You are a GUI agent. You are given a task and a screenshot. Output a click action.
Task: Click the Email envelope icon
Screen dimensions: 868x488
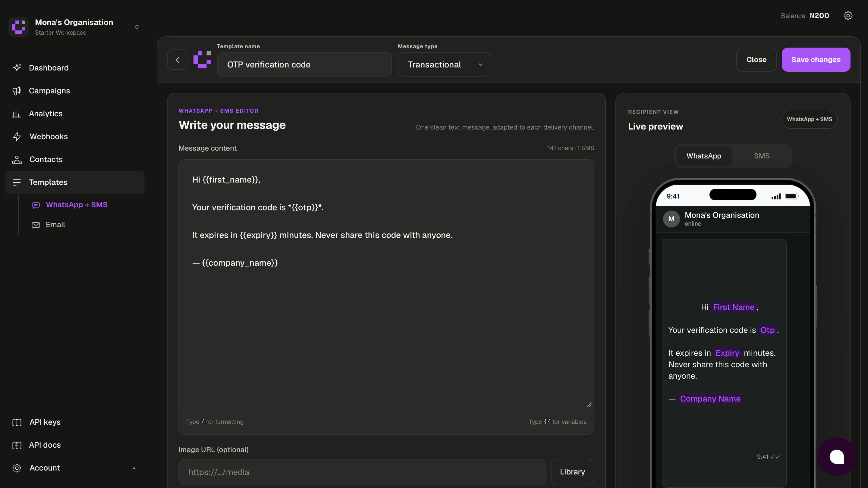(36, 225)
